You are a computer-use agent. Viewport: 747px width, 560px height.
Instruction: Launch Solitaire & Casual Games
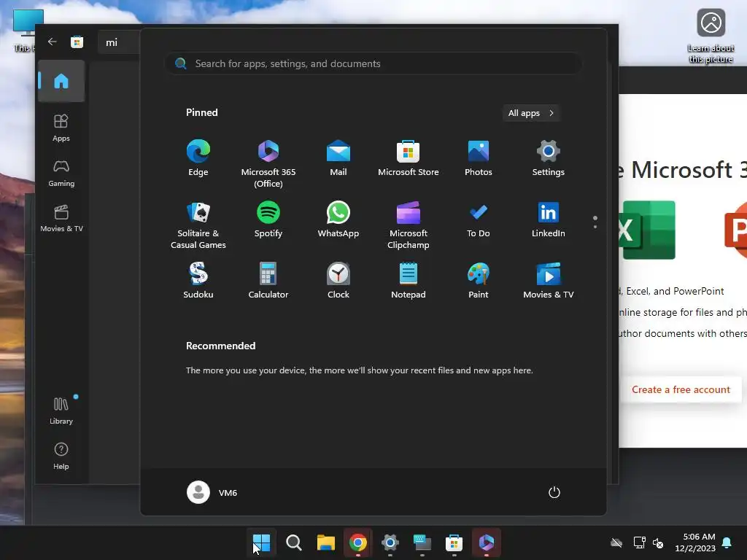click(198, 225)
